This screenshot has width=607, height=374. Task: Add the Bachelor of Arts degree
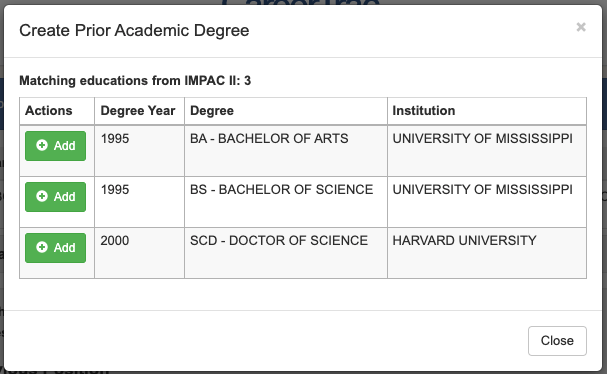coord(55,146)
